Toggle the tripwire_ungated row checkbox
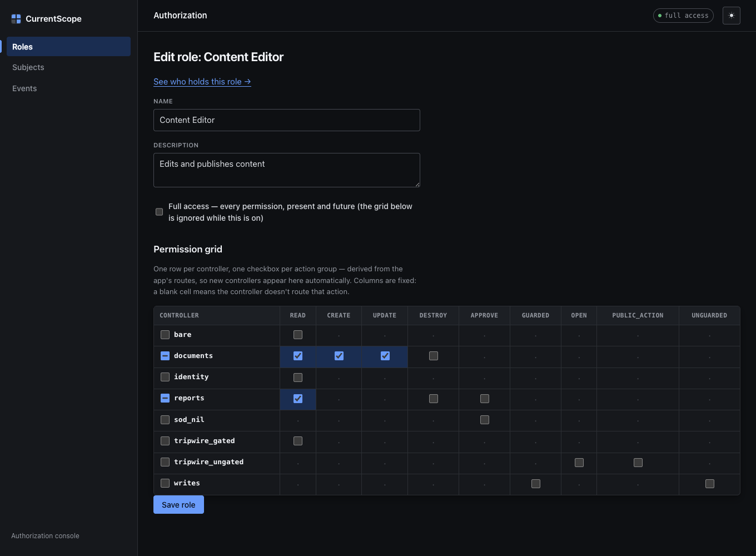Viewport: 756px width, 556px height. [165, 462]
